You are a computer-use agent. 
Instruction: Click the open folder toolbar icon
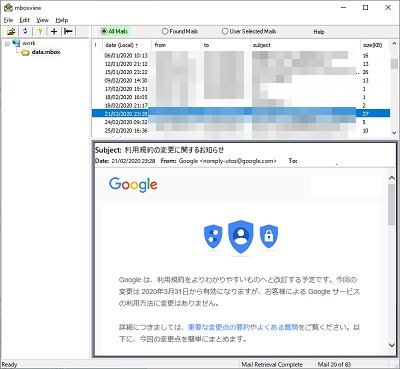click(x=11, y=32)
